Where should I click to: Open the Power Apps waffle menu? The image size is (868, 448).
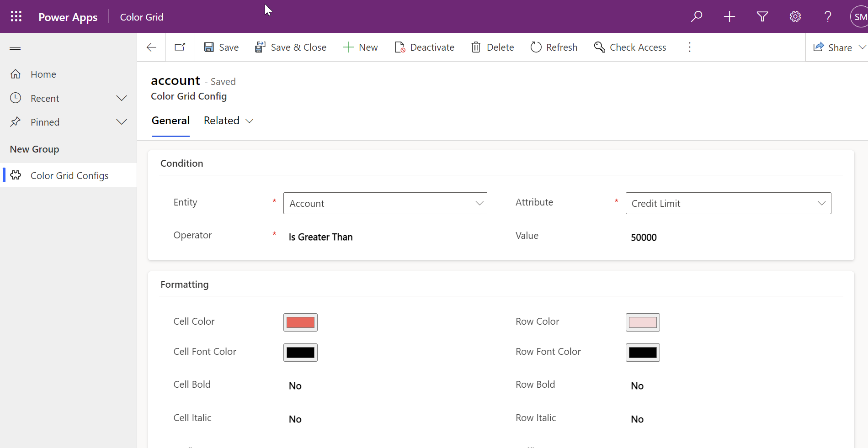click(16, 16)
